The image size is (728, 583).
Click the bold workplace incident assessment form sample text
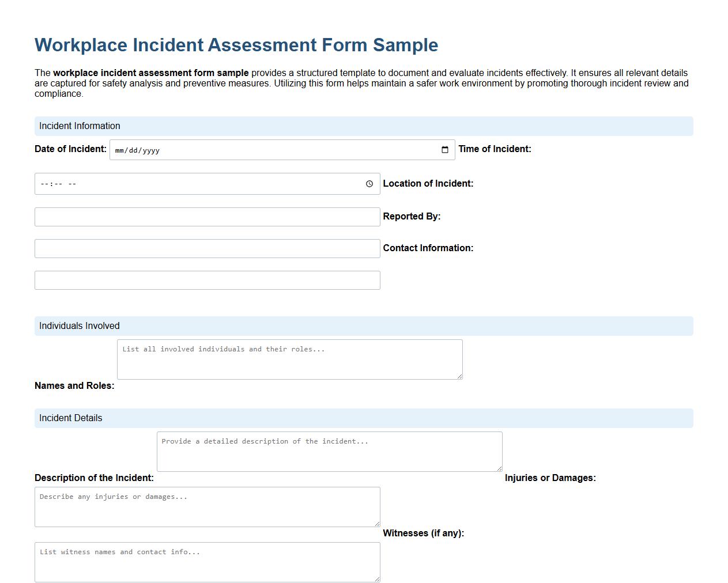(150, 73)
